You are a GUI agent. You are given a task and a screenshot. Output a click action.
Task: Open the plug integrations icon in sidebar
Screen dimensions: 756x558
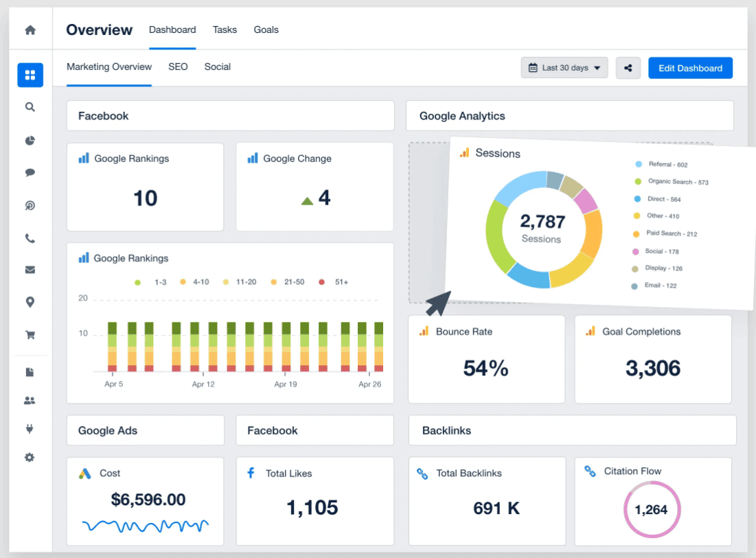[x=30, y=429]
